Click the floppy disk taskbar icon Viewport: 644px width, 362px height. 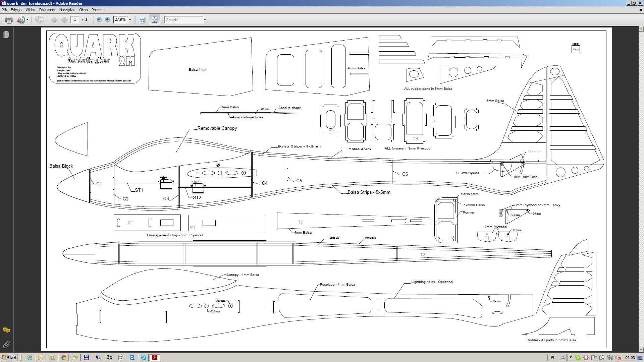pos(86,358)
